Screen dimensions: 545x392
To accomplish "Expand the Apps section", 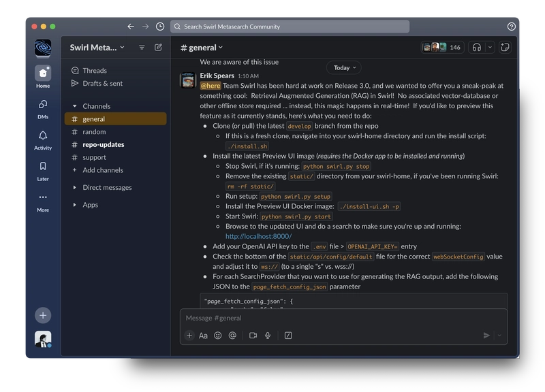I will coord(74,205).
